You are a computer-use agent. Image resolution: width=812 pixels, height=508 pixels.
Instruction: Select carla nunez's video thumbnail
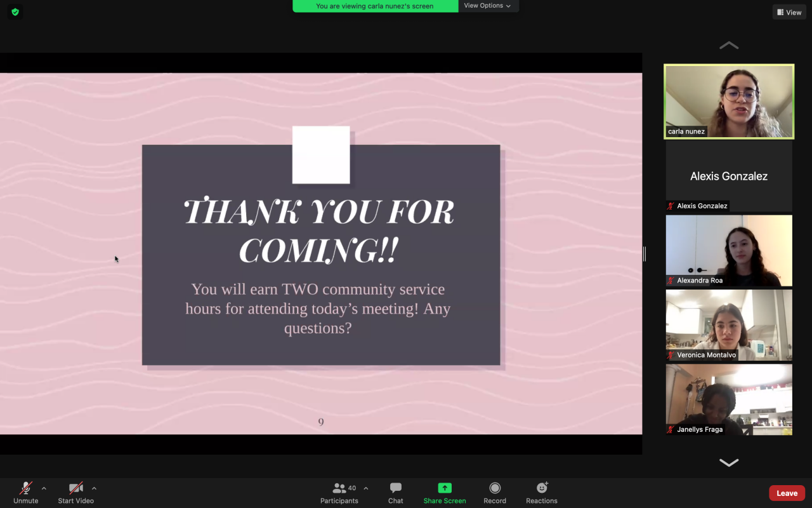[729, 102]
